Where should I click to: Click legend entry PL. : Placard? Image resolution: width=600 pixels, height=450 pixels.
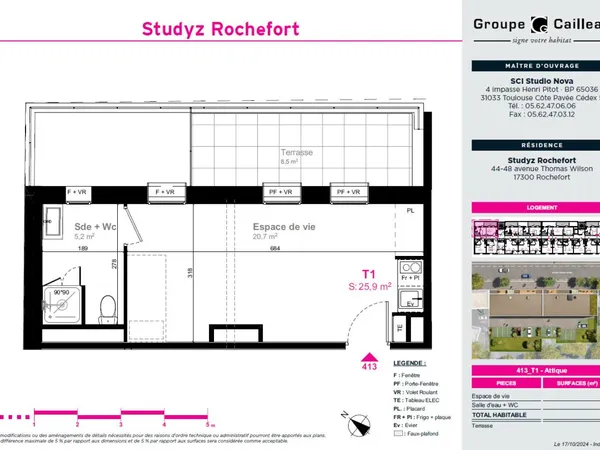pos(409,409)
